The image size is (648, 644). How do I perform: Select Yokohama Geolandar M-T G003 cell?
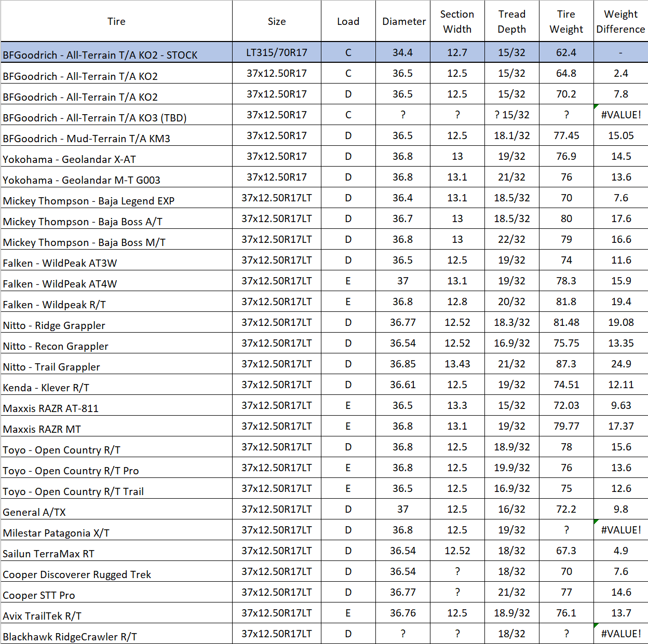(x=116, y=177)
